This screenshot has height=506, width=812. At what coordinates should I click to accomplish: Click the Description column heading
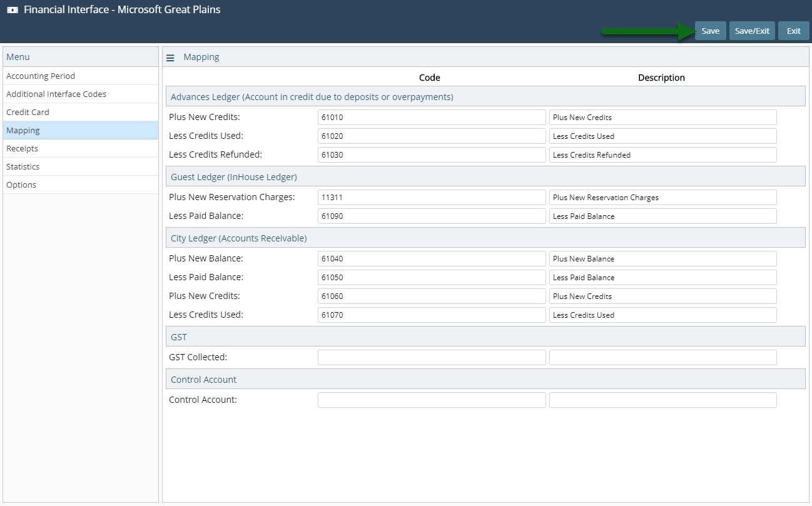pyautogui.click(x=661, y=78)
